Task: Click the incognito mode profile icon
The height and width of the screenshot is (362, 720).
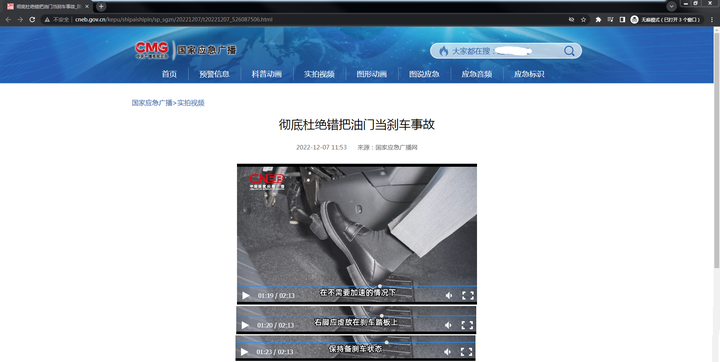Action: (x=634, y=20)
